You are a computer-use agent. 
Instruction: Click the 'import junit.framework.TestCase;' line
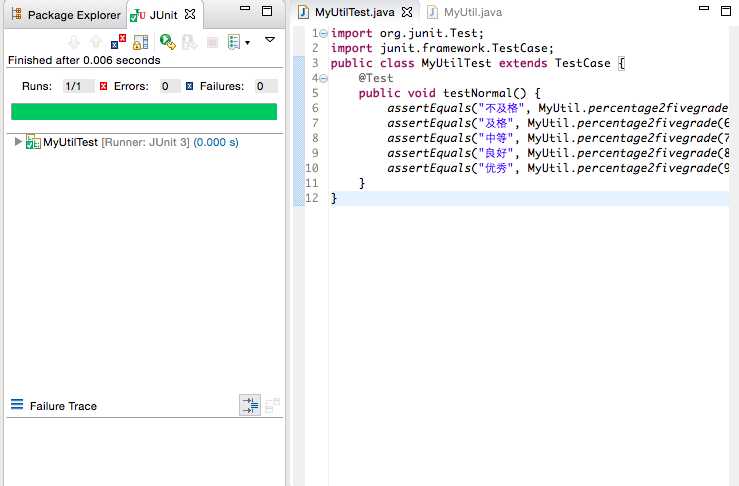[442, 48]
